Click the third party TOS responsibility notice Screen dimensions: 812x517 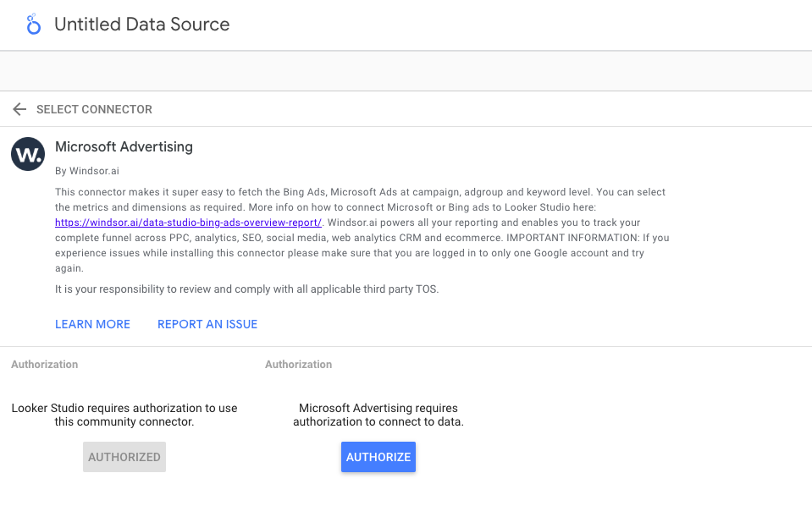(247, 289)
